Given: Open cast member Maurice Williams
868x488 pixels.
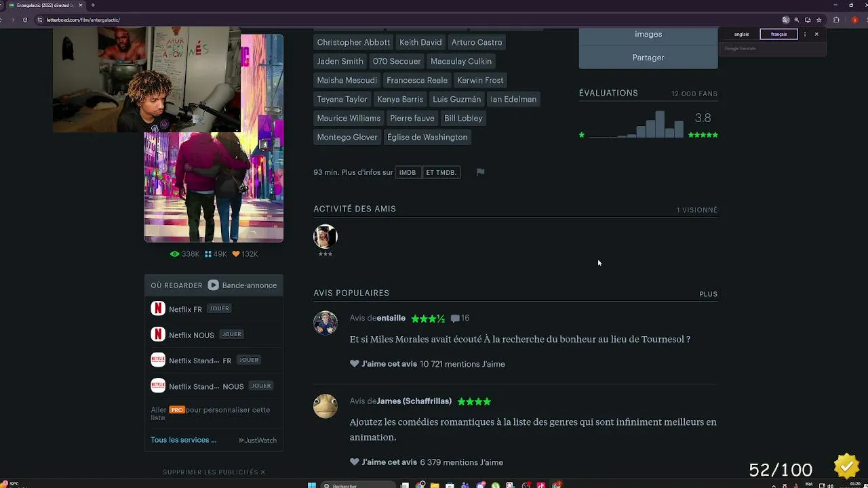Looking at the screenshot, I should [x=349, y=118].
